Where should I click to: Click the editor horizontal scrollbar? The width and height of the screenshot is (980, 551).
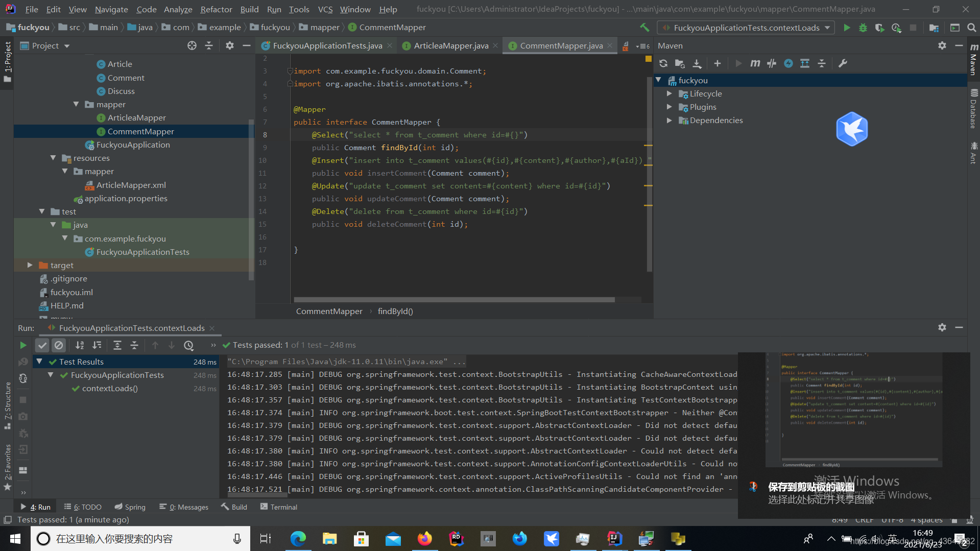click(x=454, y=300)
